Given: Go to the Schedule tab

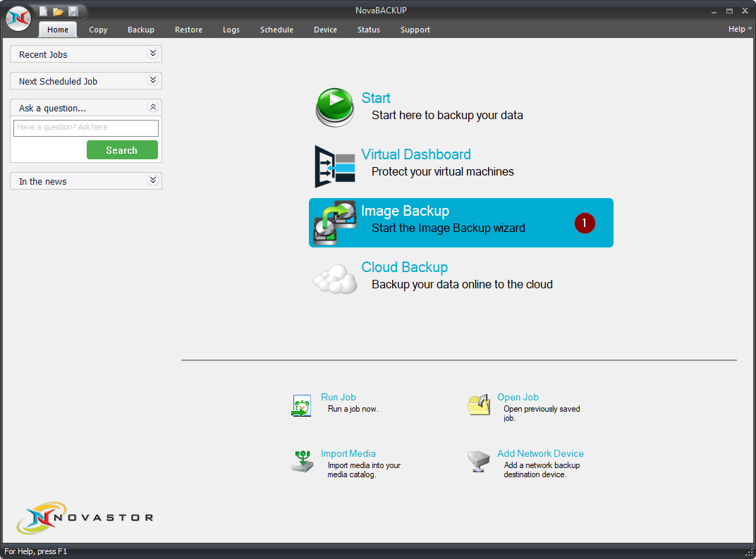Looking at the screenshot, I should pyautogui.click(x=276, y=30).
